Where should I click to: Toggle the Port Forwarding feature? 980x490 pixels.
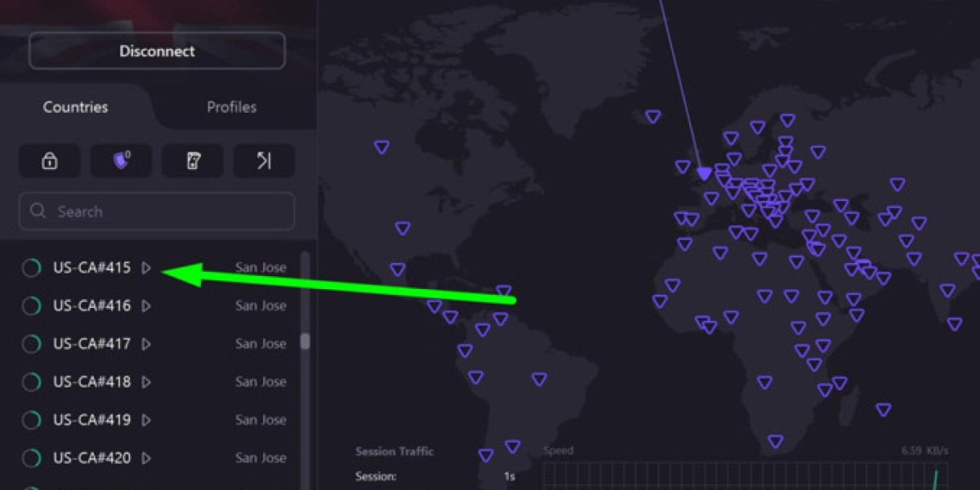coord(264,161)
